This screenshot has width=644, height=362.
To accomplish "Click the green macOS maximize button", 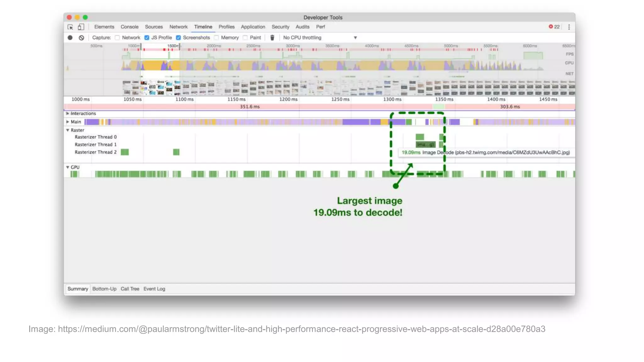I will coord(85,17).
